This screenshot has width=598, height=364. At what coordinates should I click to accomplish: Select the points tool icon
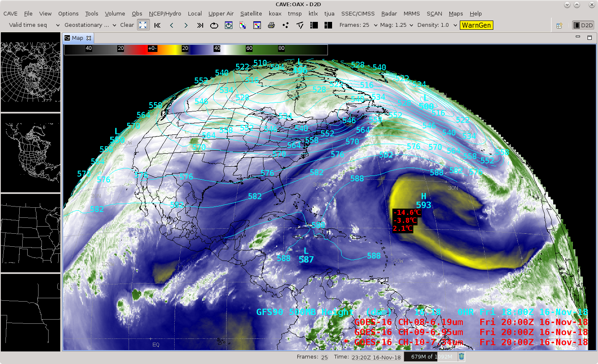coord(286,25)
